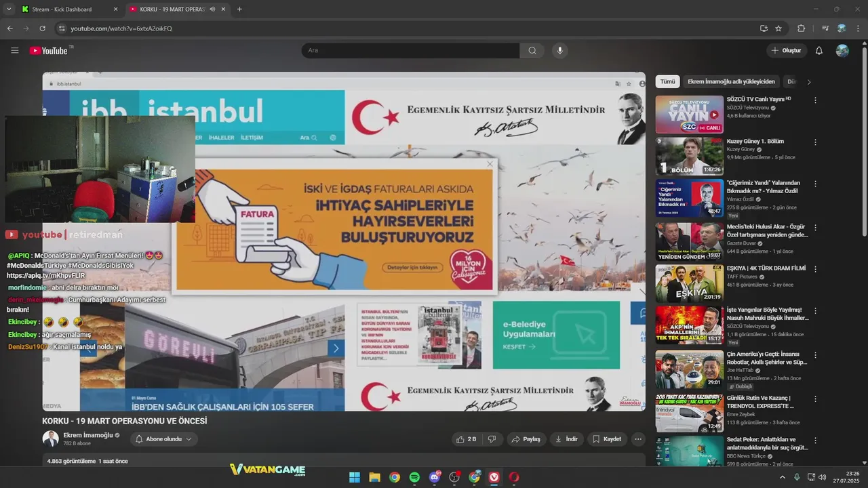Click the İndir download button

tap(566, 439)
